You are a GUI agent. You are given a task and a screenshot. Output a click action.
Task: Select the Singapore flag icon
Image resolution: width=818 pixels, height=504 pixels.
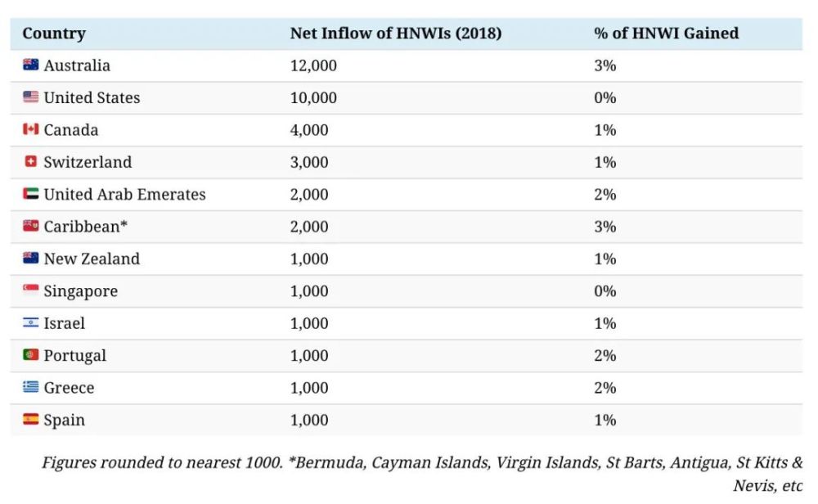pos(31,290)
